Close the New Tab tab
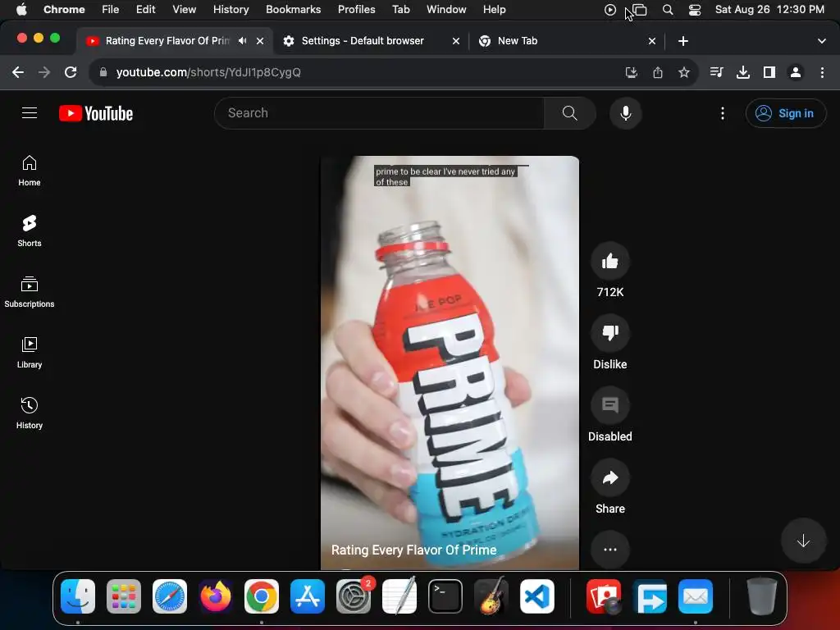 (652, 41)
